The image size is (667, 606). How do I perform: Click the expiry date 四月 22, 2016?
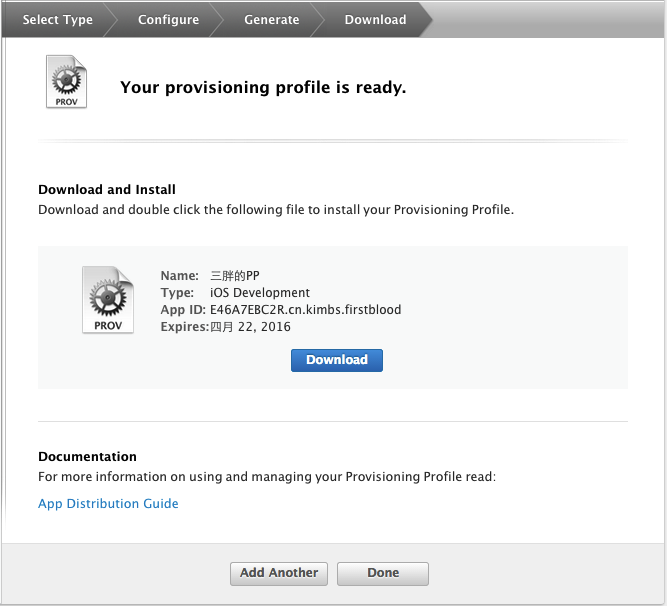(x=250, y=327)
